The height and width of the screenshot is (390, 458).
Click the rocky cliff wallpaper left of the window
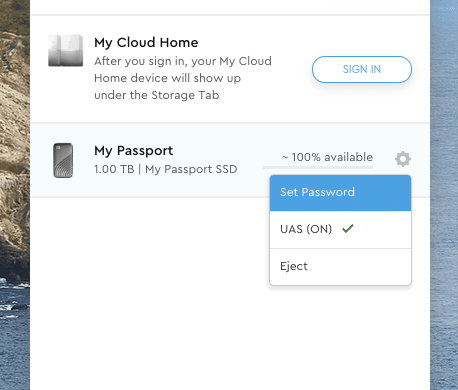pos(15,133)
